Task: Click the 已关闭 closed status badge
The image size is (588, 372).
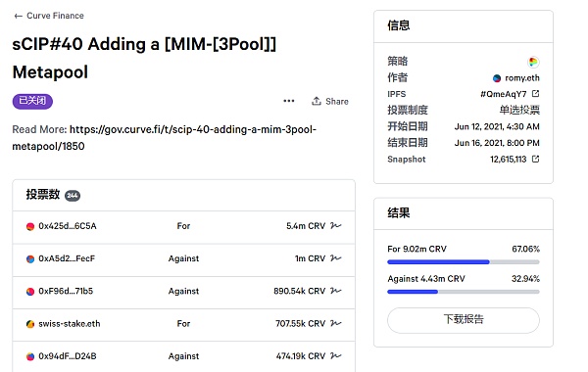Action: [x=32, y=101]
